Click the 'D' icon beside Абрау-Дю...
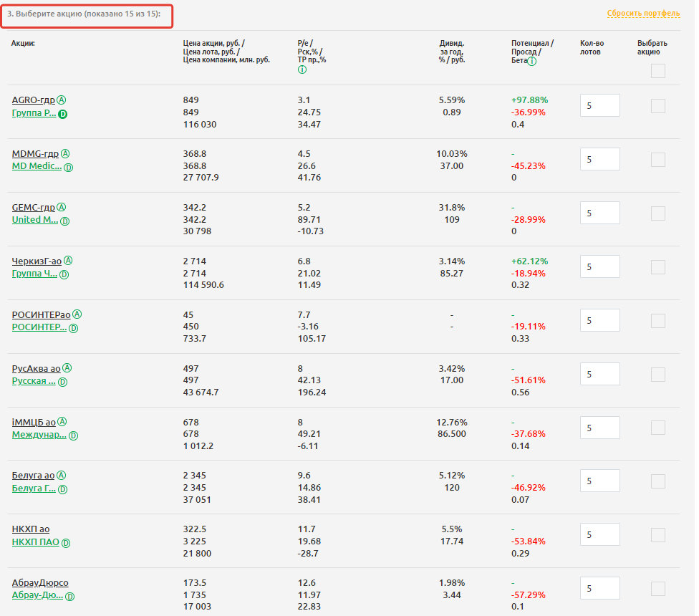This screenshot has width=699, height=616. tap(70, 597)
